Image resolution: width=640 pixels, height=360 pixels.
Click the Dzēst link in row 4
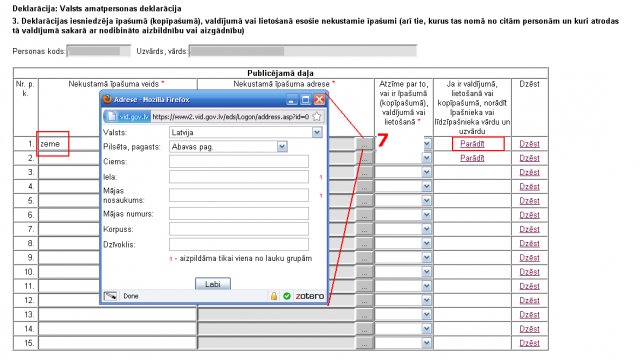click(529, 187)
